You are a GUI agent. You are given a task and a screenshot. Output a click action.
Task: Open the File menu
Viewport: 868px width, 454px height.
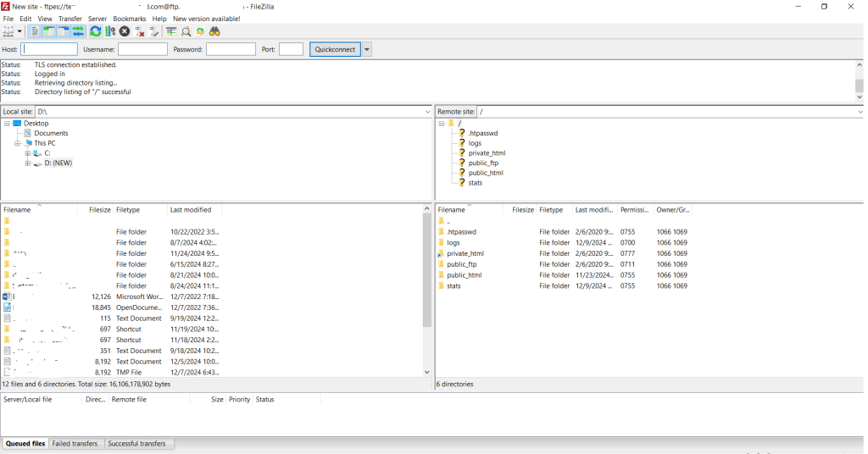tap(8, 19)
